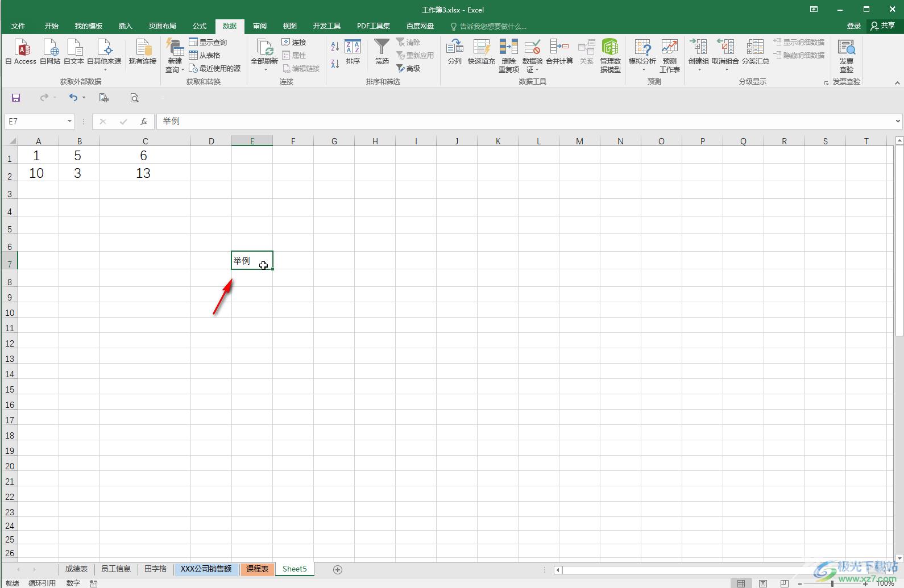Open Group dropdown arrow
The width and height of the screenshot is (904, 588).
(699, 70)
